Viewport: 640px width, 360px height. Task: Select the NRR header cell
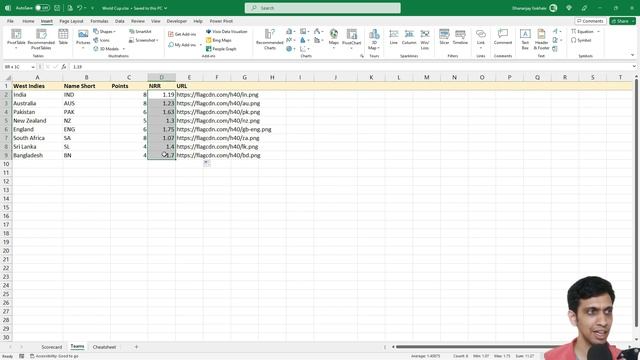[162, 86]
